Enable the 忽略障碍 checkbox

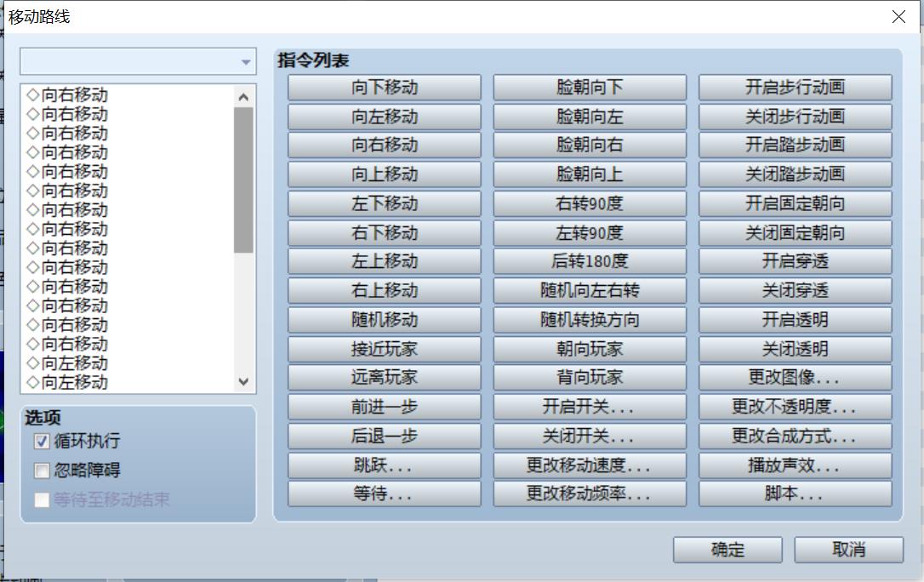point(41,471)
